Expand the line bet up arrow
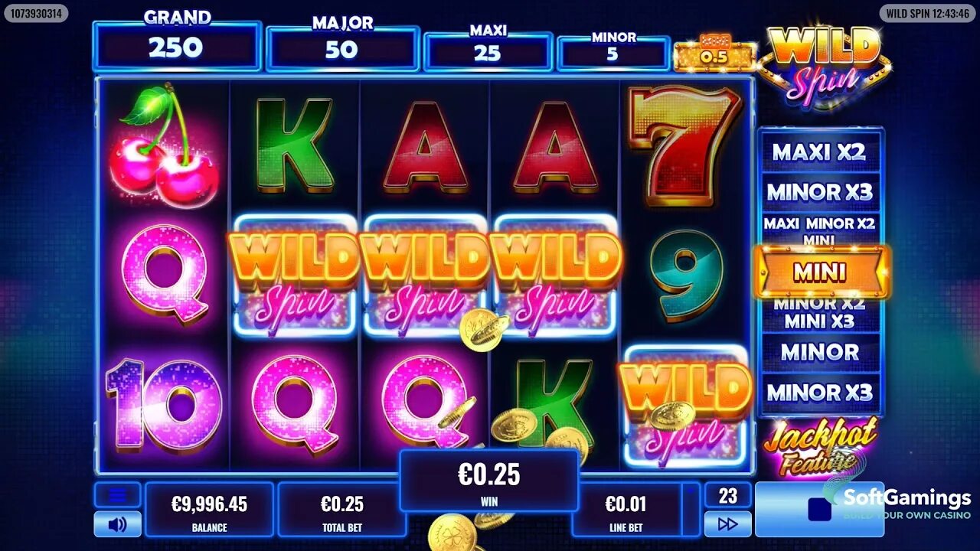The image size is (980, 551). [691, 490]
